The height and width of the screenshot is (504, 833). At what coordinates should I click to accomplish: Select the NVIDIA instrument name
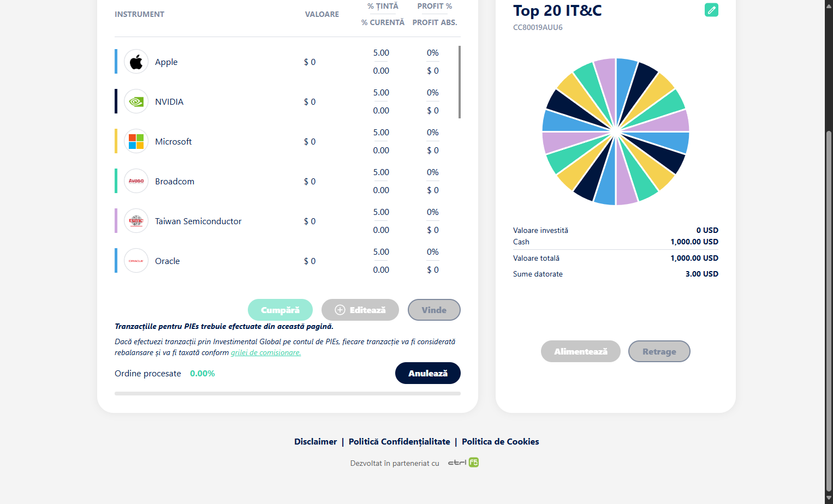tap(169, 102)
